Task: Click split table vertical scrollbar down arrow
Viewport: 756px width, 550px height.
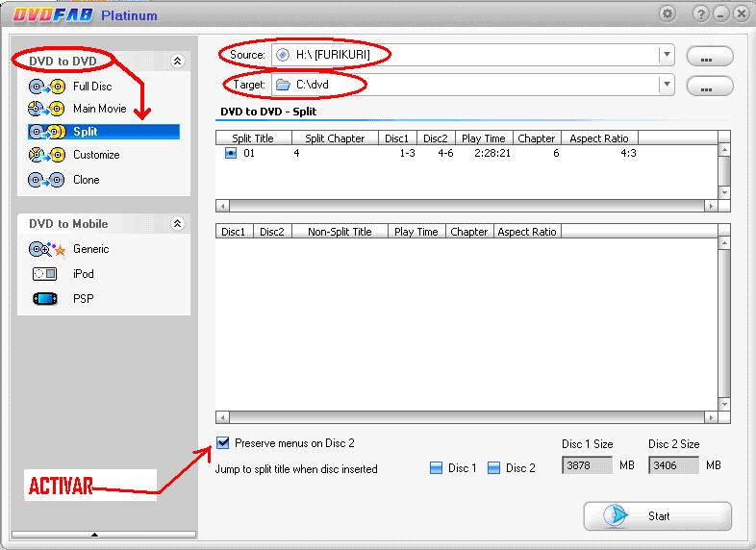Action: coord(724,192)
